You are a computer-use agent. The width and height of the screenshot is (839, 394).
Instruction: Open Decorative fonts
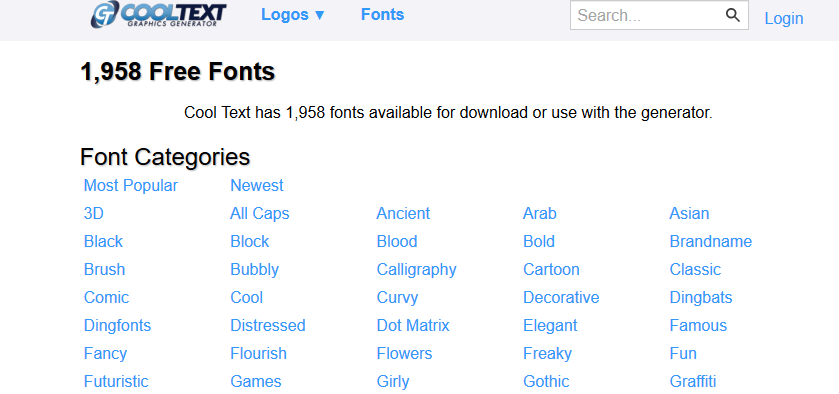(561, 298)
